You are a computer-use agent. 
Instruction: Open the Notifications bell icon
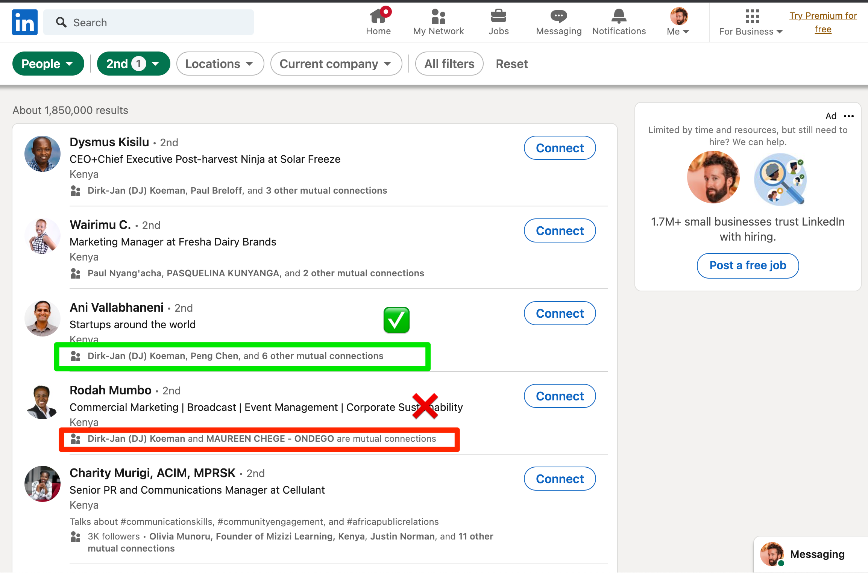[x=619, y=17]
